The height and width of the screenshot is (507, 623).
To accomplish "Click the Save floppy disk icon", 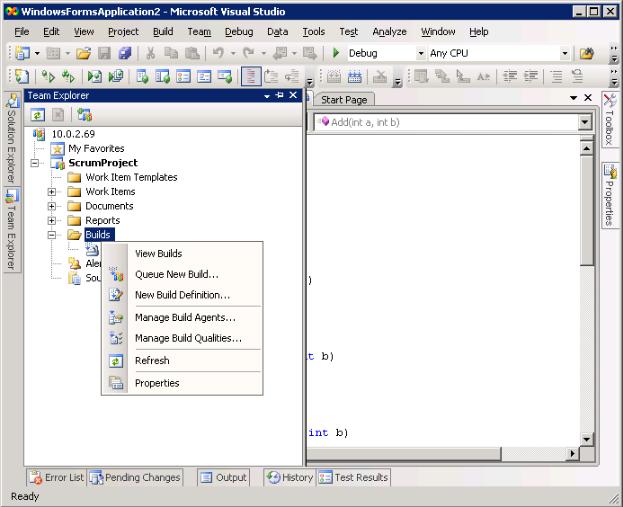I will click(x=104, y=53).
